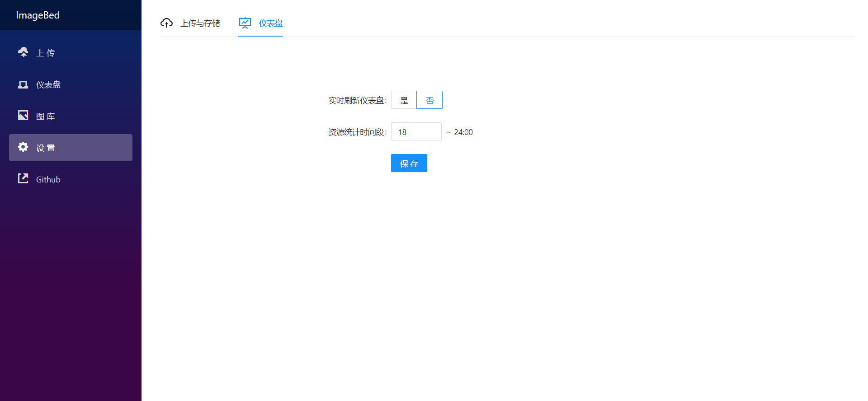Screen dimensions: 868x401
Task: Click the Github external link icon
Action: coord(23,179)
